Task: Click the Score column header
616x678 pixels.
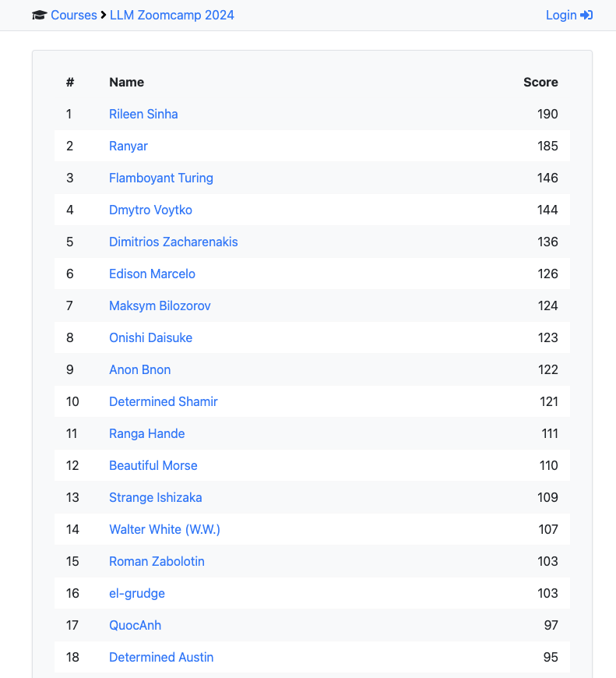Action: (540, 82)
